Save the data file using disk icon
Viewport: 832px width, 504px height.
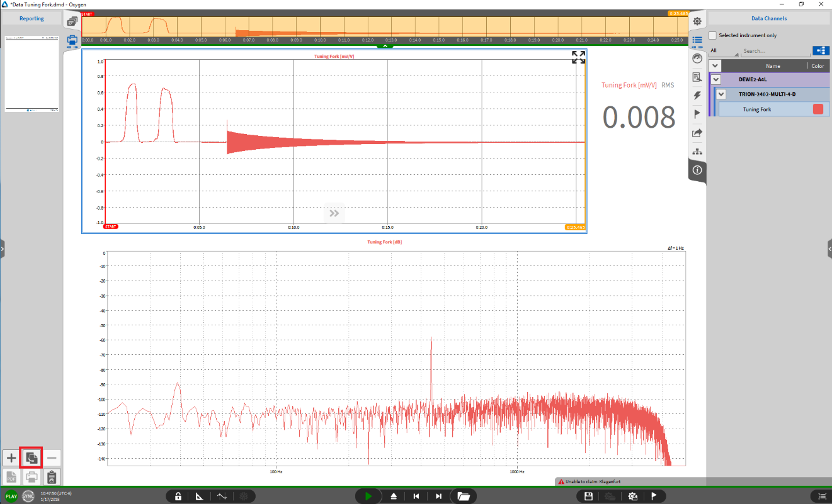click(588, 496)
